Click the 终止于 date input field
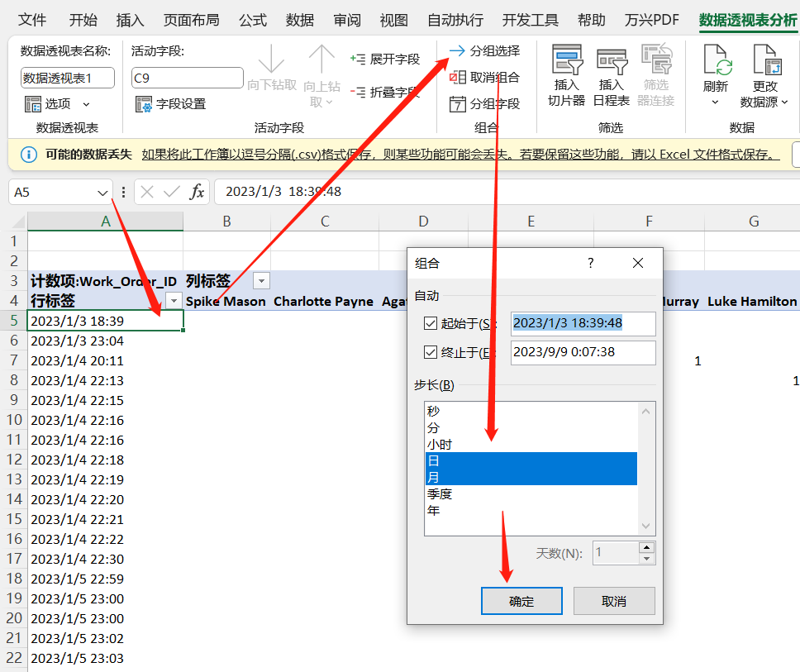Screen dimensions: 800x672 coord(583,352)
